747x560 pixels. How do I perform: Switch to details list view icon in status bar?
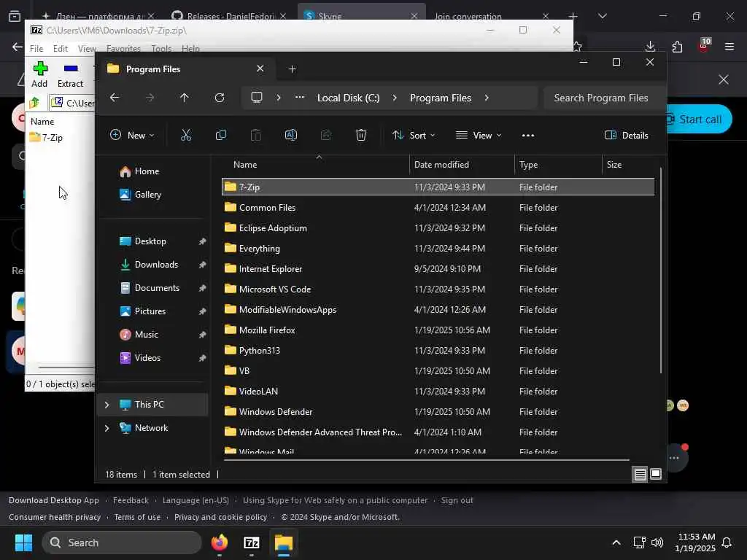(x=640, y=474)
